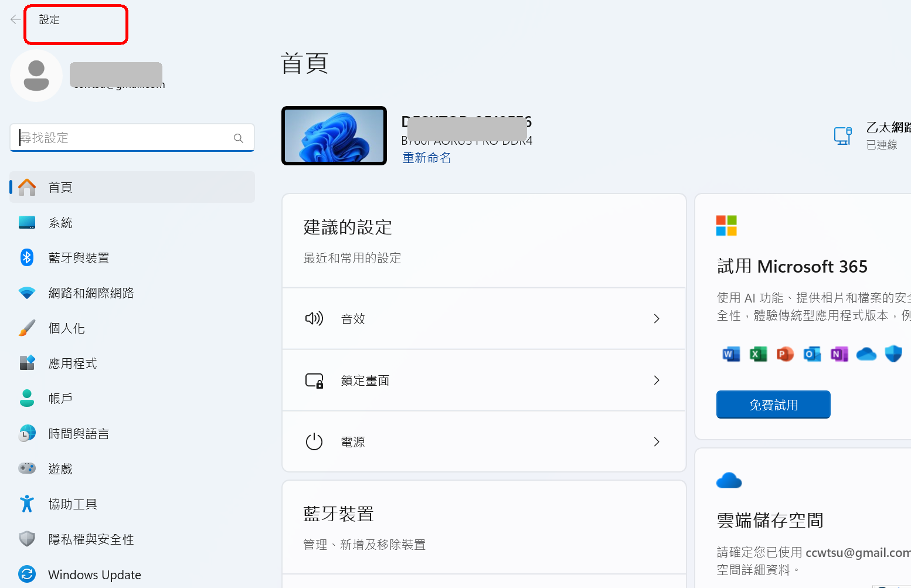Open 時間與語言 in the sidebar

tap(79, 434)
